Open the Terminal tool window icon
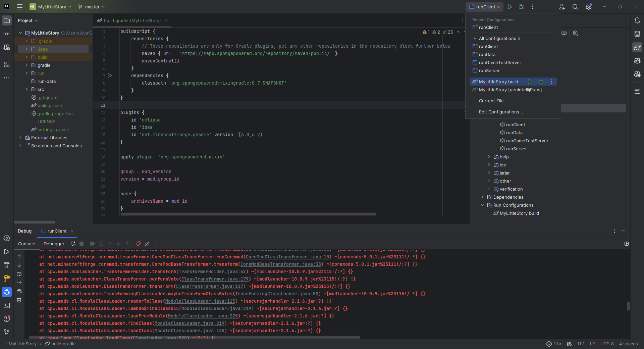Screen dimensions: 644x349 (7, 305)
